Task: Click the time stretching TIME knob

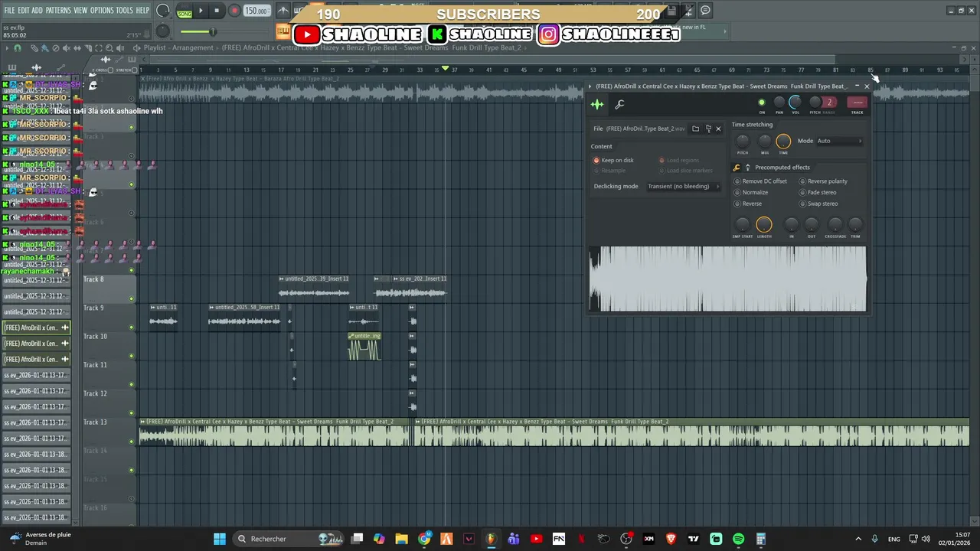Action: (x=783, y=142)
